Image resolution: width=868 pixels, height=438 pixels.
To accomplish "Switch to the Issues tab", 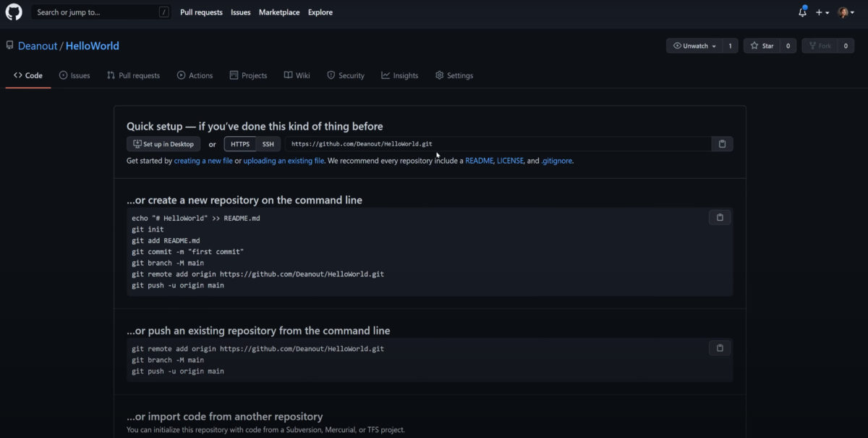I will (75, 75).
